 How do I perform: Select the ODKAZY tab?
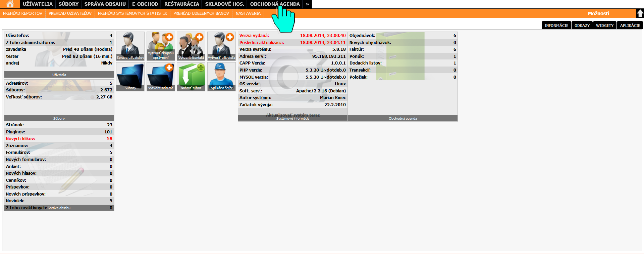tap(582, 26)
